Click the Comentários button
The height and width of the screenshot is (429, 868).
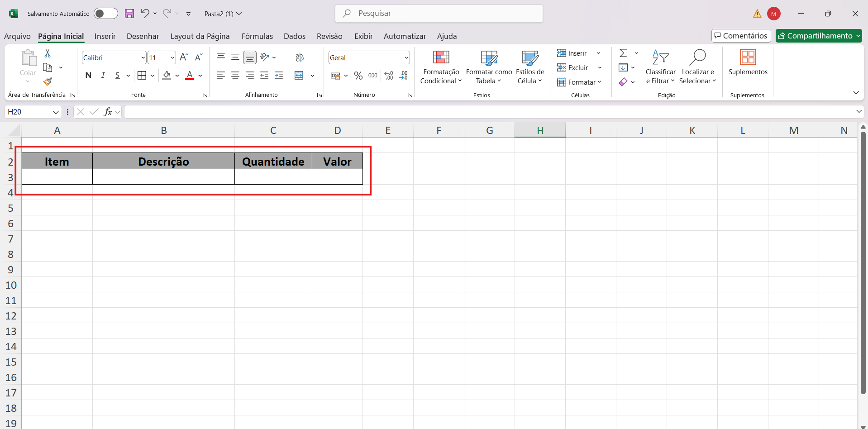coord(741,36)
